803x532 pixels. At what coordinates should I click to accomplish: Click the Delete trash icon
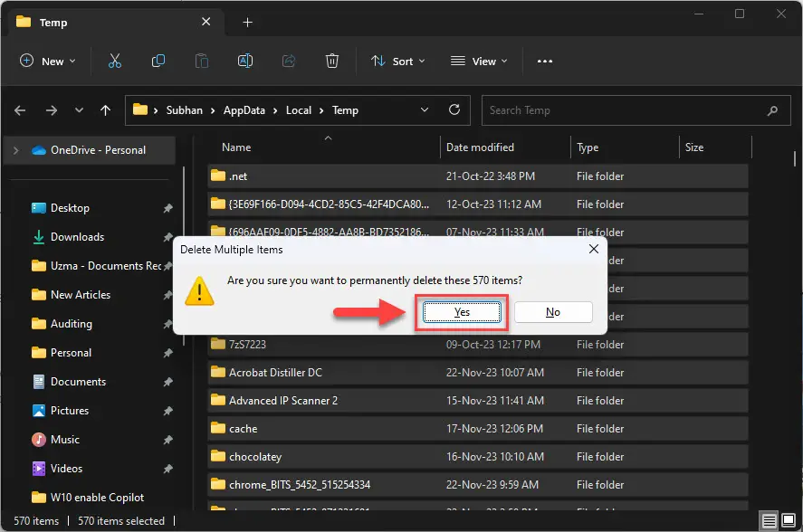pos(332,61)
